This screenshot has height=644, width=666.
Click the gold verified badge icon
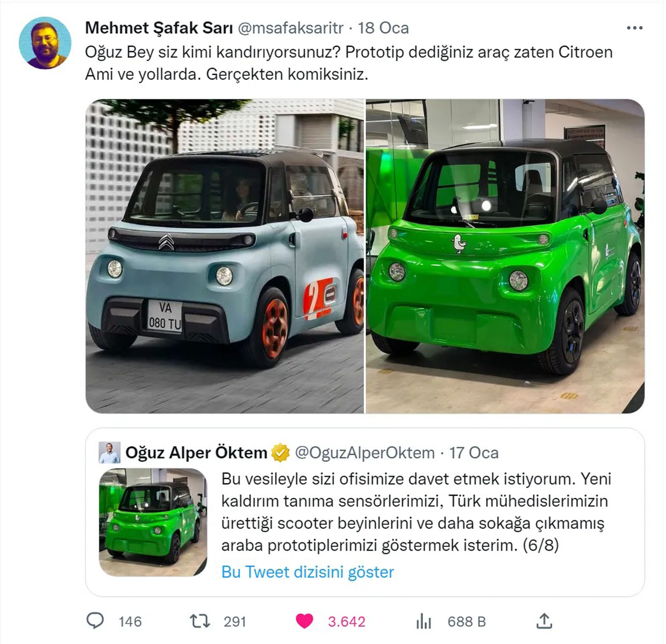tap(280, 453)
